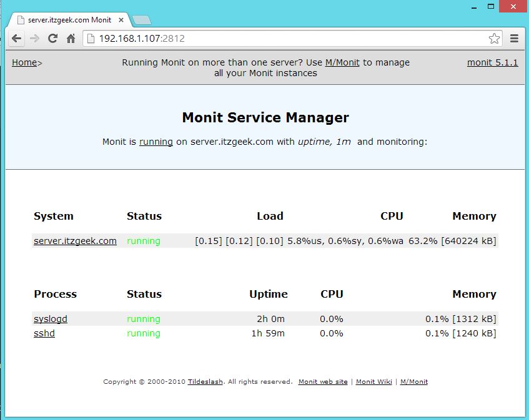Click the Monit Service Manager heading
Viewport: 529px width, 420px height.
point(265,118)
